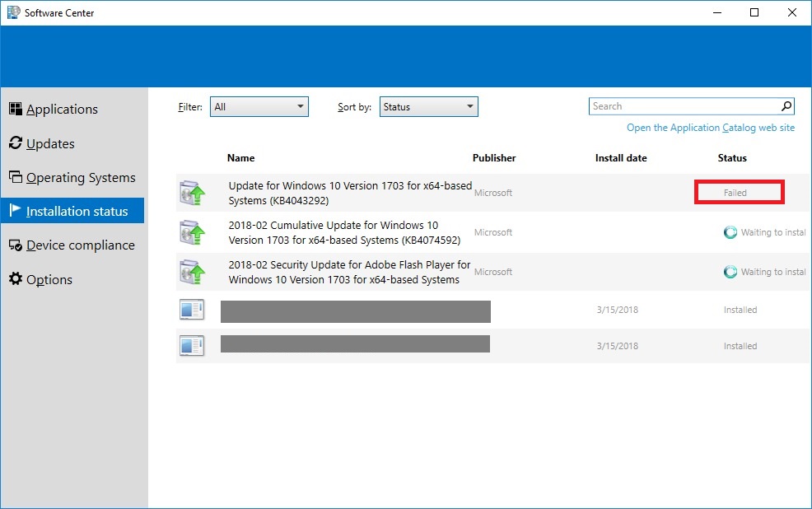The width and height of the screenshot is (812, 509).
Task: Expand the Sort by Status dropdown
Action: (428, 106)
